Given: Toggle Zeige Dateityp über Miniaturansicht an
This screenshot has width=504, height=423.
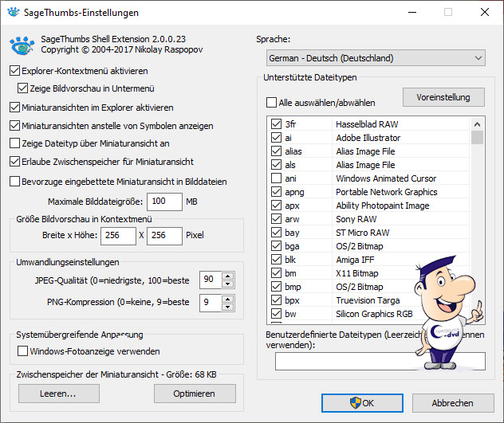Looking at the screenshot, I should [16, 143].
